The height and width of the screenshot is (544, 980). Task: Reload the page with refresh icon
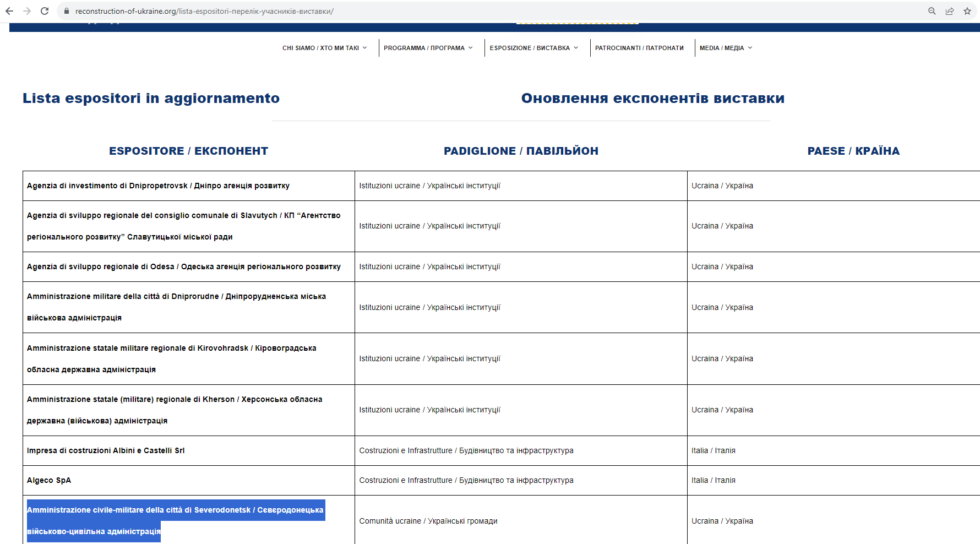[x=45, y=11]
